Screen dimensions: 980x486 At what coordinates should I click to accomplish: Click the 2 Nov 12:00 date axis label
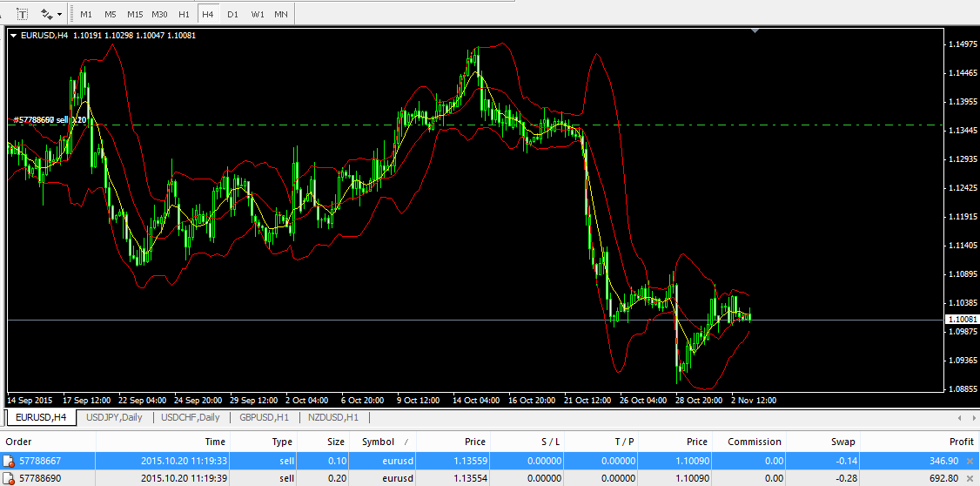753,400
